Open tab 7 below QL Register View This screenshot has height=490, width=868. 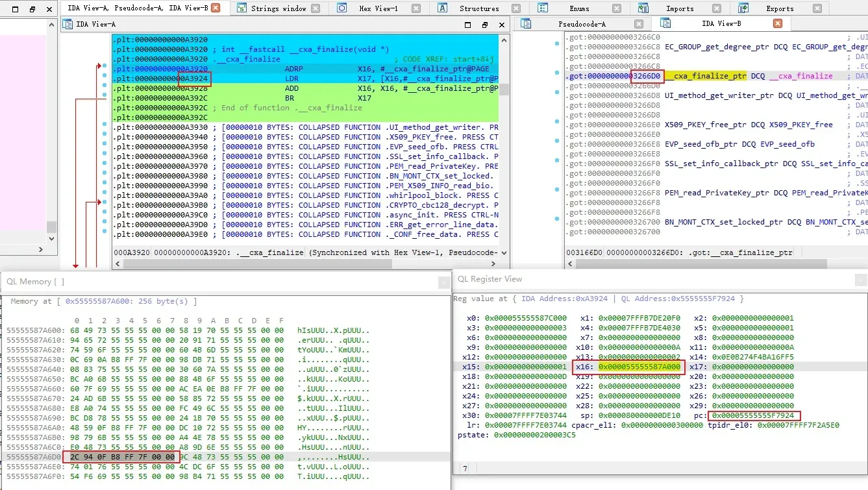465,469
